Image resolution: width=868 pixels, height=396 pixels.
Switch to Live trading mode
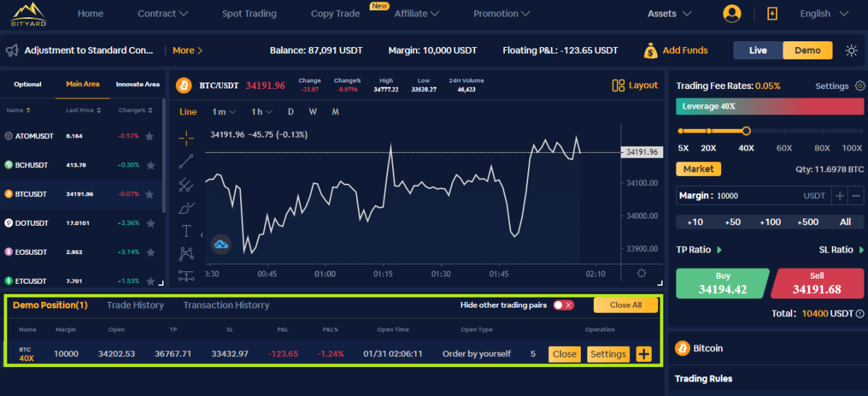[758, 51]
